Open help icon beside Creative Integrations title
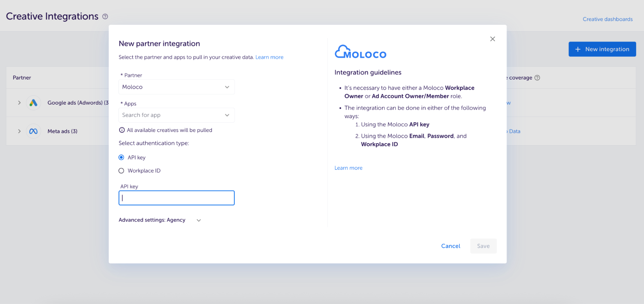Viewport: 644px width, 304px height. (105, 16)
